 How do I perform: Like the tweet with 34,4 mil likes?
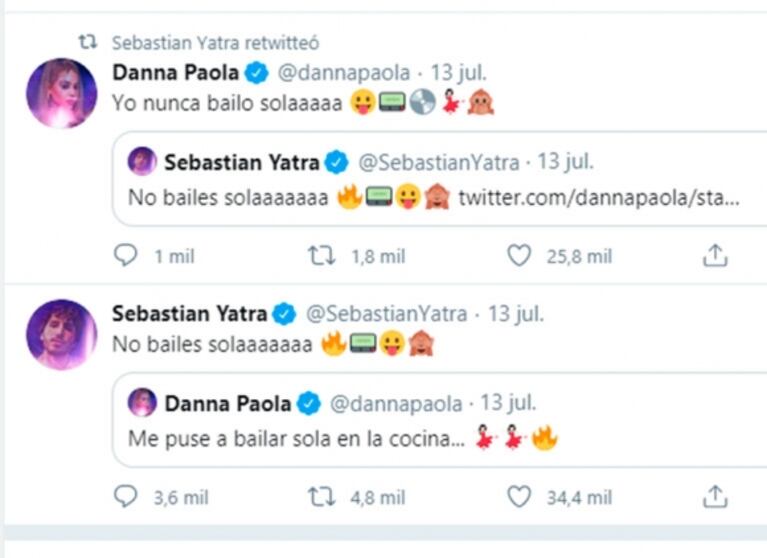[x=519, y=497]
